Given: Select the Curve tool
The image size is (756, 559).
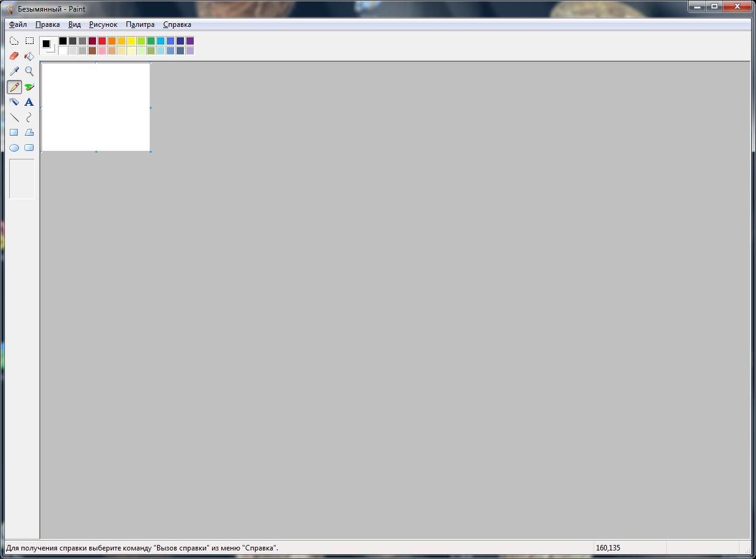Looking at the screenshot, I should (29, 117).
